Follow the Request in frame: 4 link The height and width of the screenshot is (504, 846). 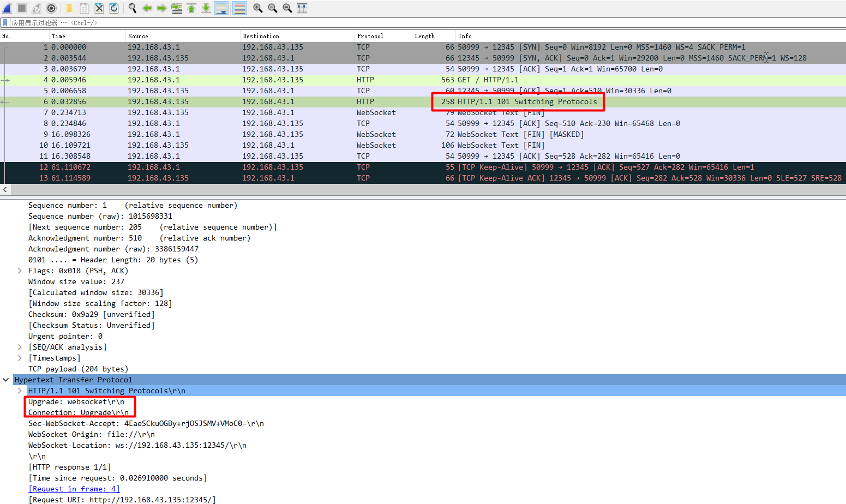(74, 489)
